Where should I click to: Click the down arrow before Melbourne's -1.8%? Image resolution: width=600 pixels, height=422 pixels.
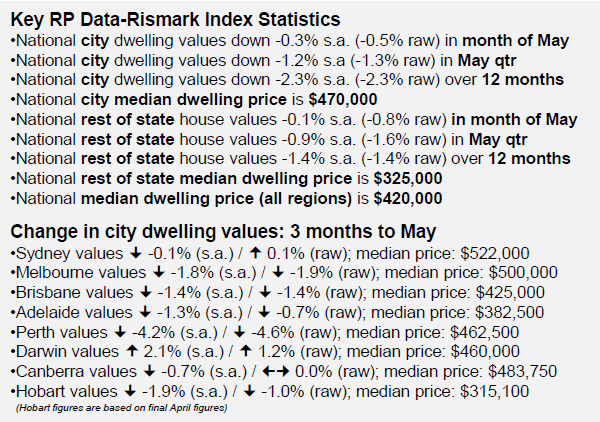pyautogui.click(x=145, y=273)
